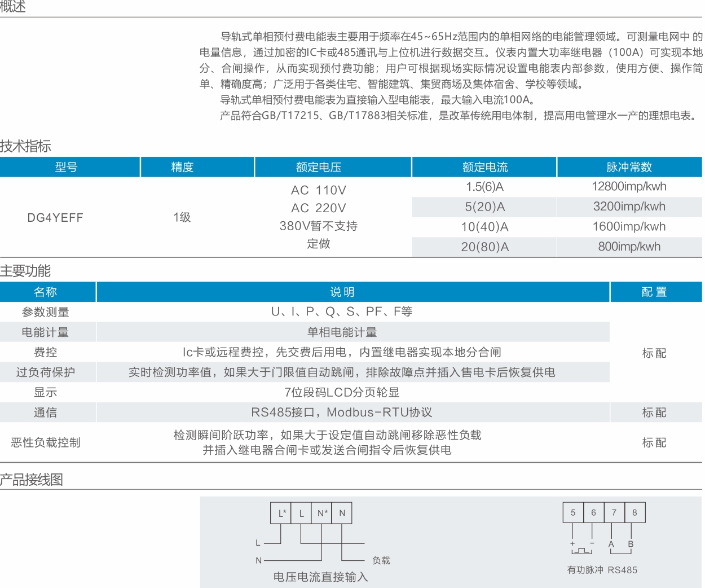Select the 并插入继电器合闸卡 description line

click(327, 450)
